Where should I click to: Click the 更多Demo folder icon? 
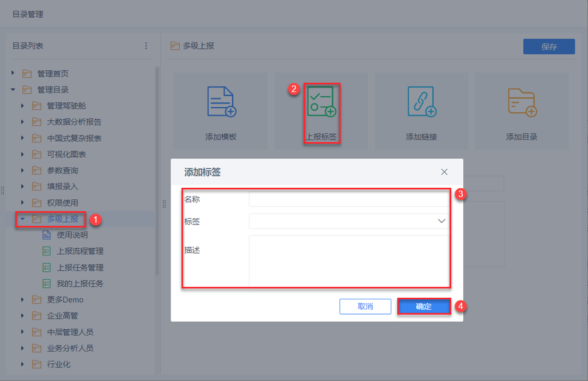click(x=37, y=300)
